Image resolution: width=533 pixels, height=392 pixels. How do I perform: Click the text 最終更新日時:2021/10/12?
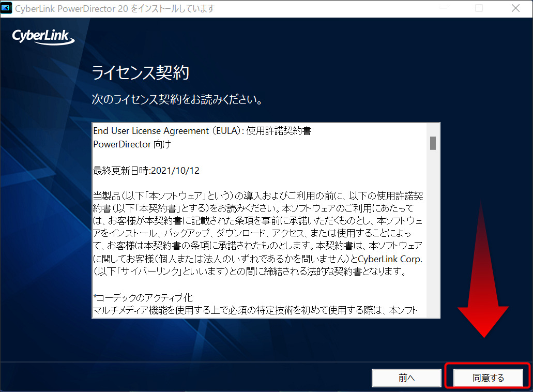(x=146, y=170)
